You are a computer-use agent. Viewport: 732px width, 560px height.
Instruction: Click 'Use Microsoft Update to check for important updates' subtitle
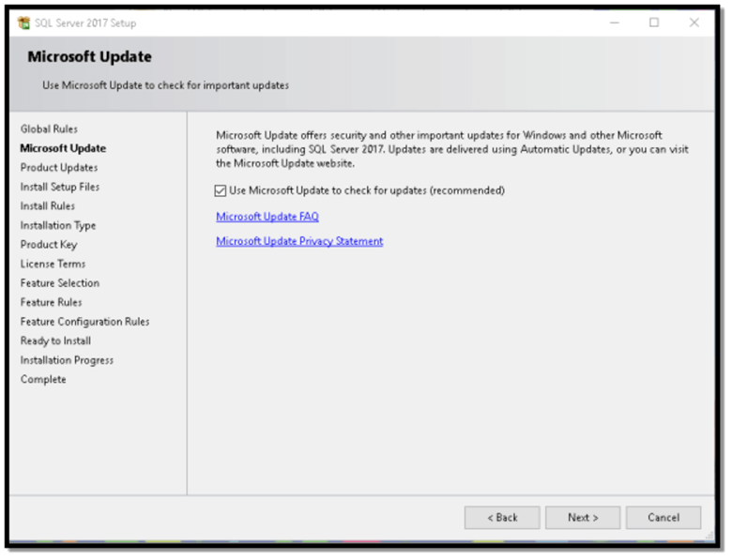pos(166,85)
